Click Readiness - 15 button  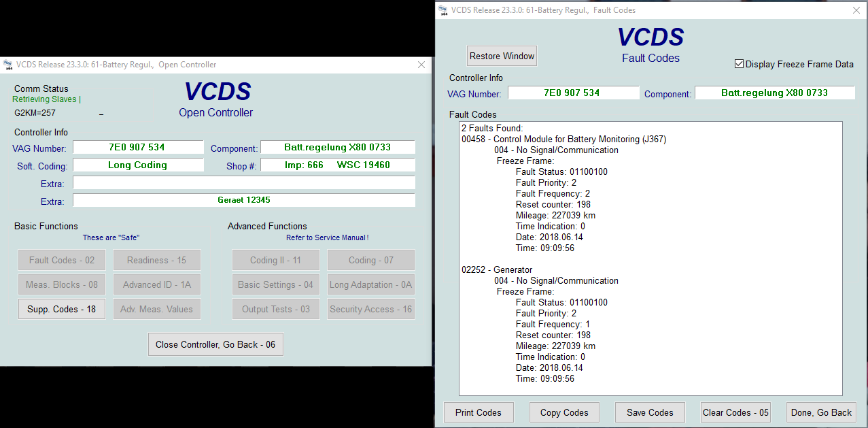[x=157, y=260]
